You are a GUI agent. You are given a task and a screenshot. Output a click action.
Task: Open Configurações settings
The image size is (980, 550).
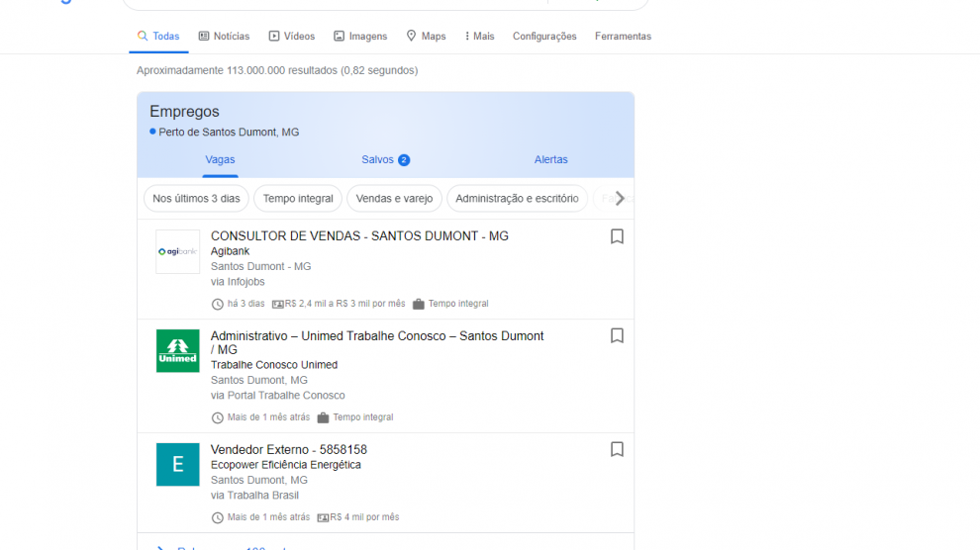coord(544,37)
